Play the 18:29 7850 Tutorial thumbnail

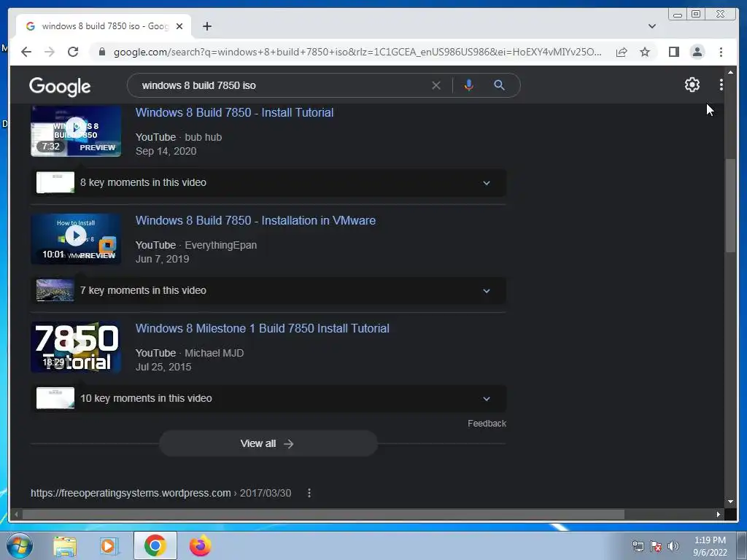[76, 346]
